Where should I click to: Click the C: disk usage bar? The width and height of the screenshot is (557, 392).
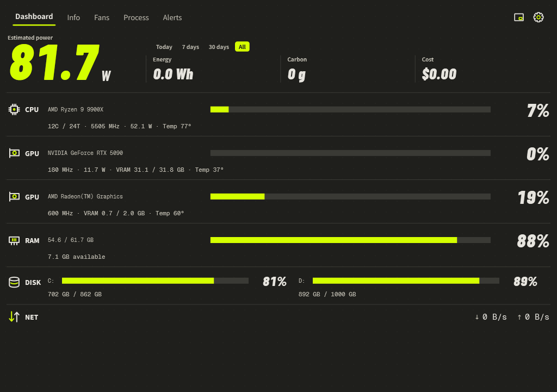155,281
